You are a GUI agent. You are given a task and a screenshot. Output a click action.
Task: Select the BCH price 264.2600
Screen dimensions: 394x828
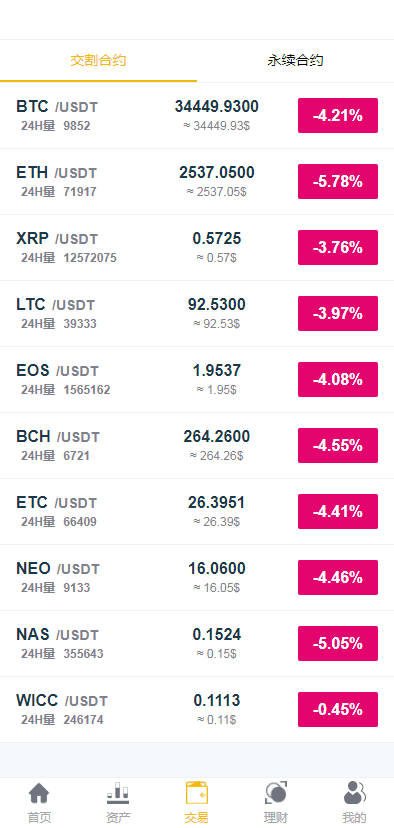pos(217,437)
